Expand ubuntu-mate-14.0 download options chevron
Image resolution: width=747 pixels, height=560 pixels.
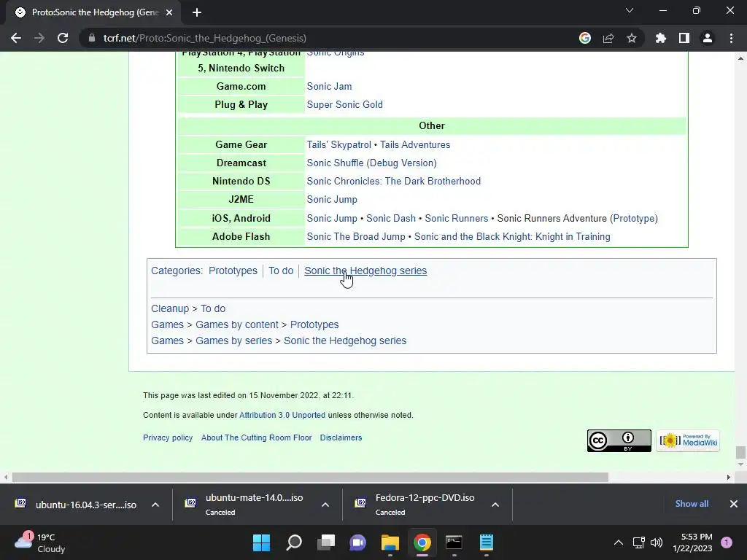(x=325, y=505)
